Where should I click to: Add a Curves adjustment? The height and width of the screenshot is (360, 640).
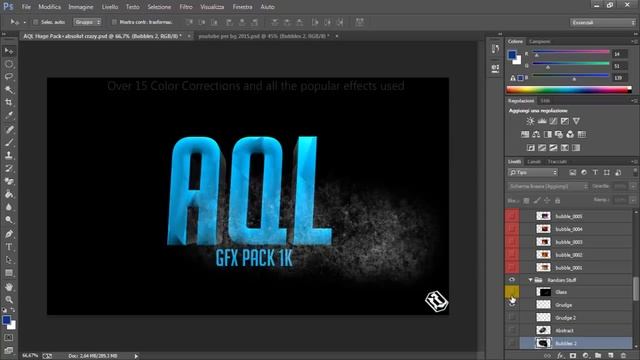553,121
